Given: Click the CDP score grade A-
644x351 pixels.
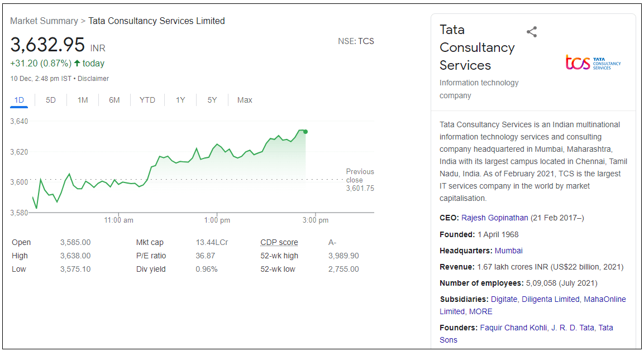Looking at the screenshot, I should tap(332, 243).
